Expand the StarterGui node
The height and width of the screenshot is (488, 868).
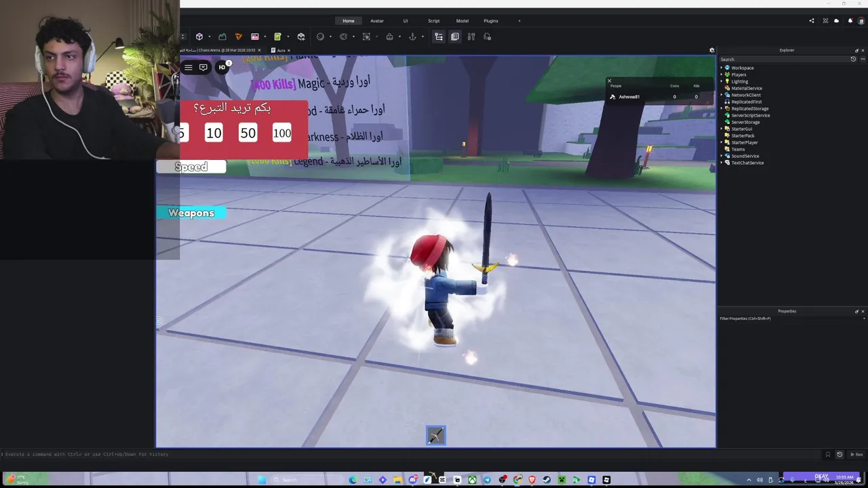click(x=722, y=129)
